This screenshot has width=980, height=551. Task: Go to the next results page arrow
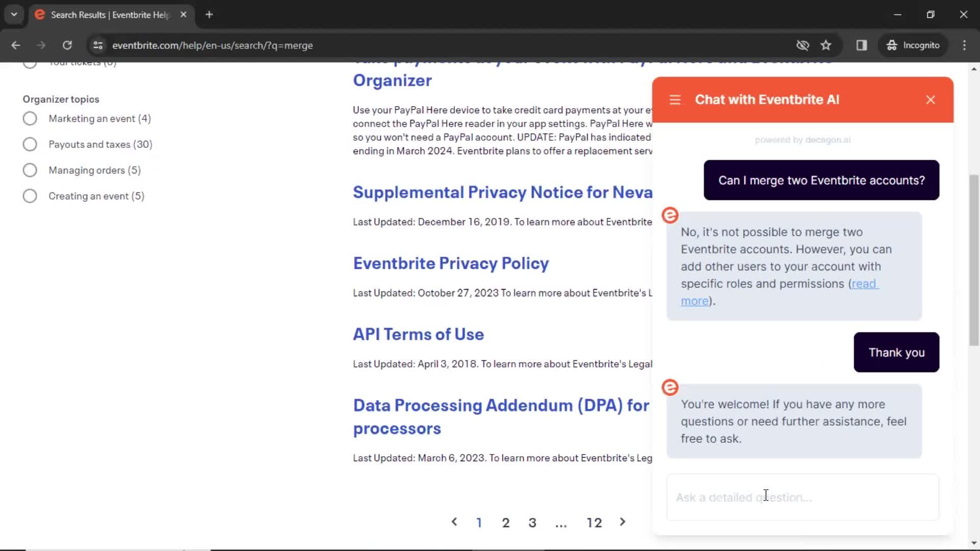622,522
